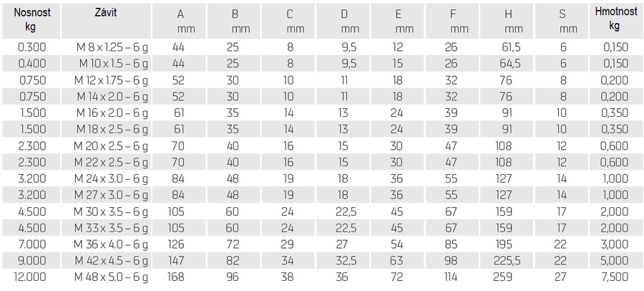Viewport: 644px width, 291px height.
Task: Click the thread M 10 x 1.5 – 6 g
Action: pyautogui.click(x=114, y=64)
